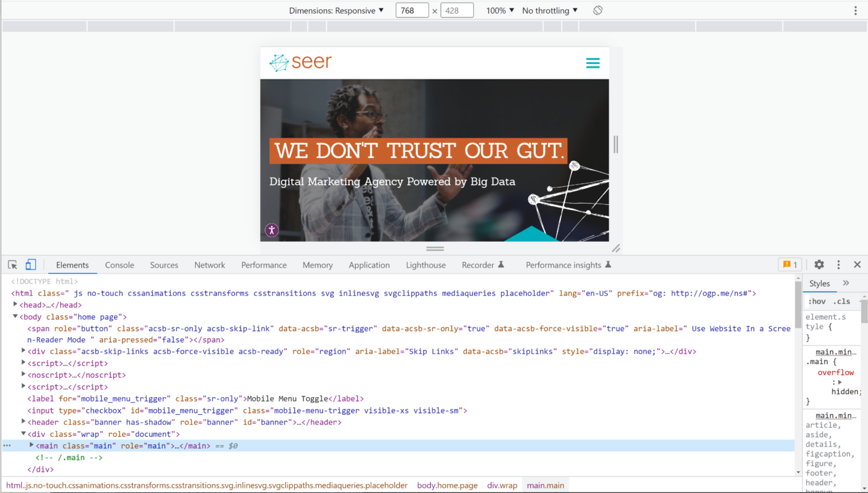
Task: Toggle :hov element state button
Action: (817, 301)
